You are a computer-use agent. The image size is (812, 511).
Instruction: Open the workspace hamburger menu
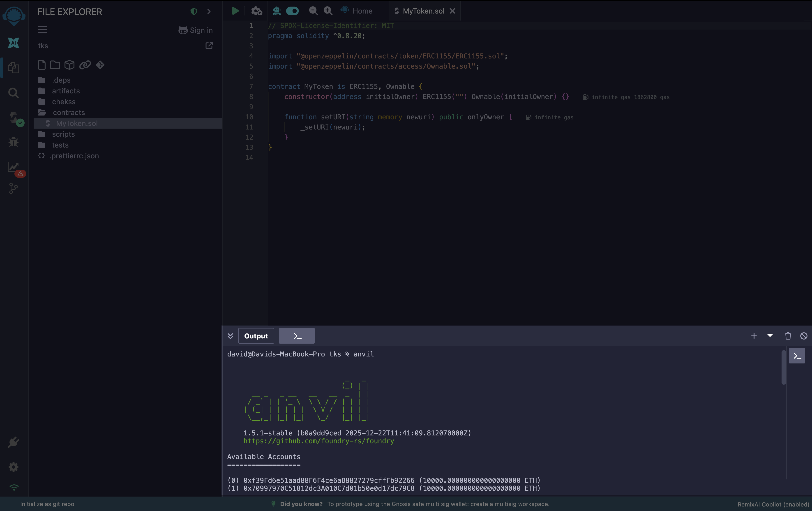coord(42,30)
